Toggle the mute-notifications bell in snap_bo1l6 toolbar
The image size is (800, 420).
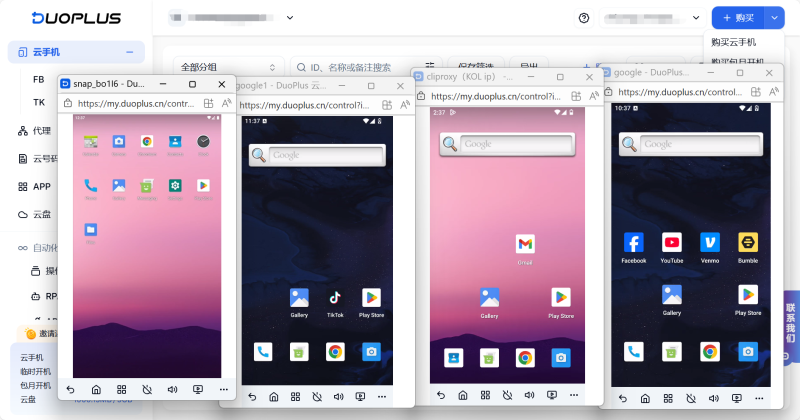[147, 389]
